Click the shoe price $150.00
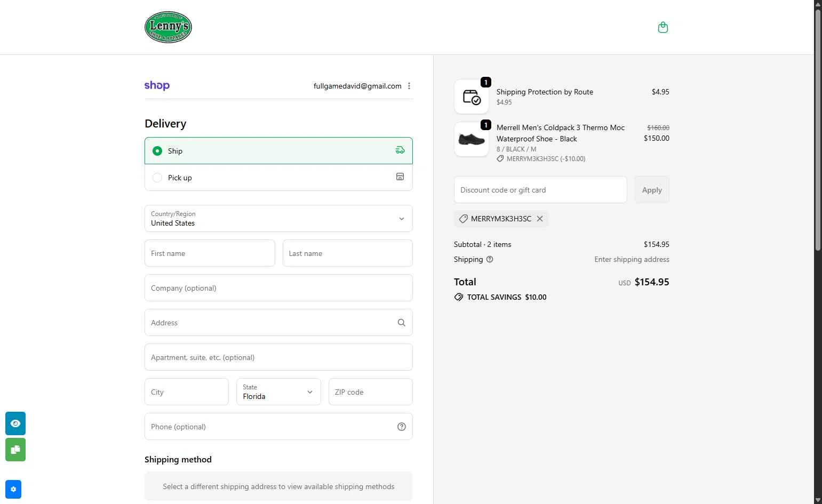The image size is (822, 504). pyautogui.click(x=657, y=138)
